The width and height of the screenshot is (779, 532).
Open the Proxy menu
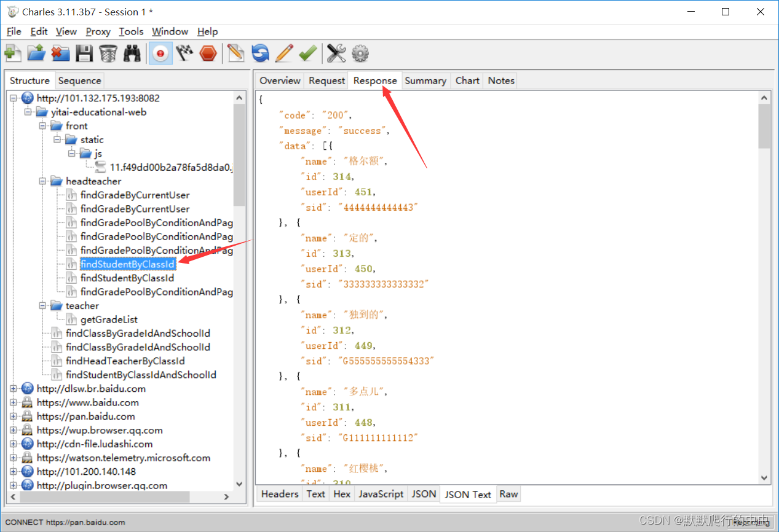(x=98, y=31)
